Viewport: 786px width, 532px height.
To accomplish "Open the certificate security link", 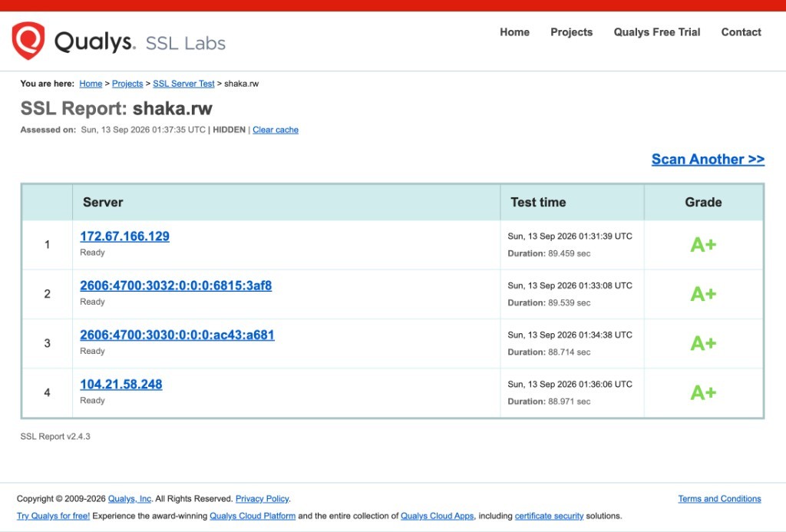I will coord(549,516).
